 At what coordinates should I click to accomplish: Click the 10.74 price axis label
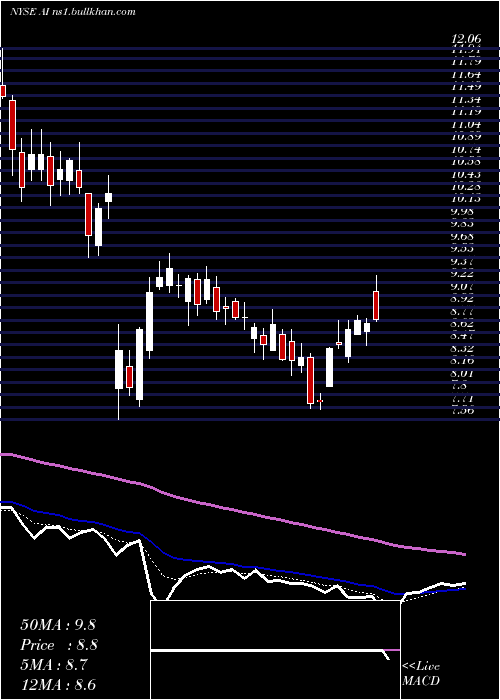tap(466, 150)
